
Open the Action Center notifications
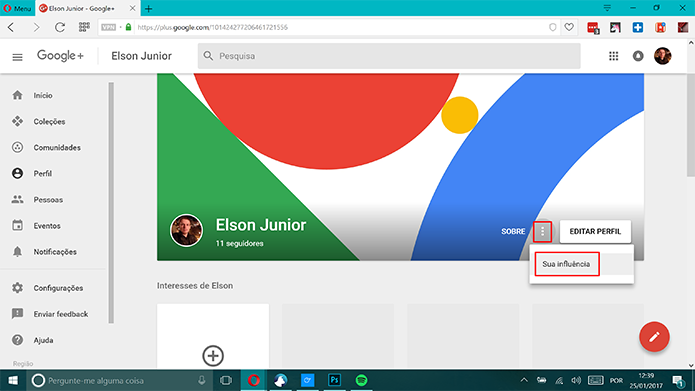coord(678,380)
